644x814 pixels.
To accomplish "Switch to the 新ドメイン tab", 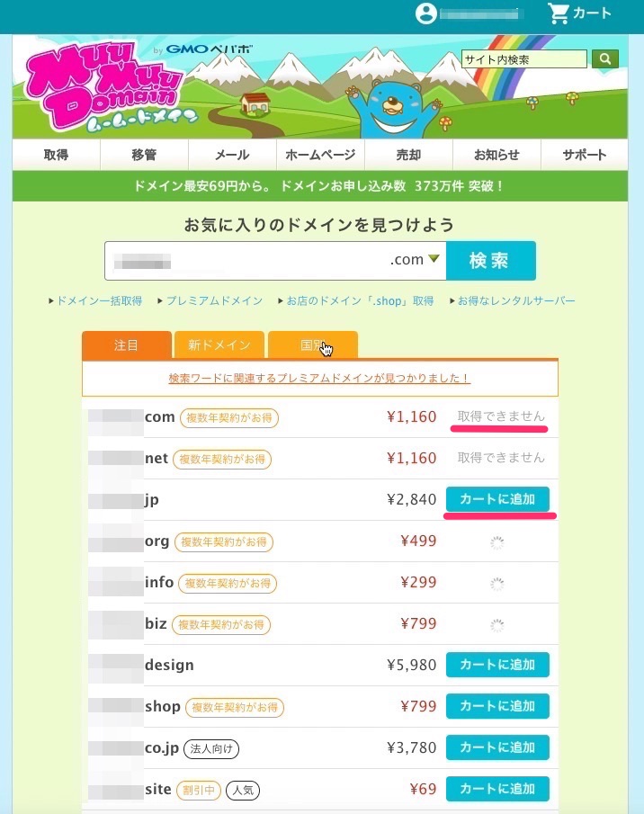I will point(219,344).
